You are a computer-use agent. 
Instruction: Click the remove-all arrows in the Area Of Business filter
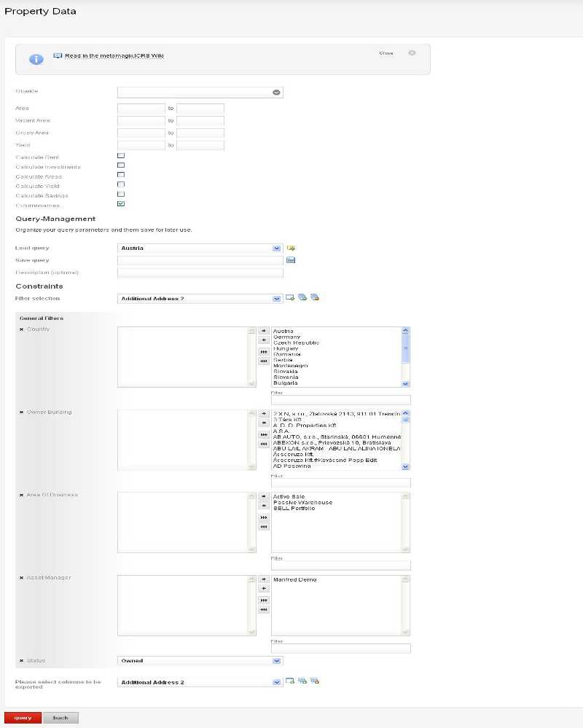(264, 527)
